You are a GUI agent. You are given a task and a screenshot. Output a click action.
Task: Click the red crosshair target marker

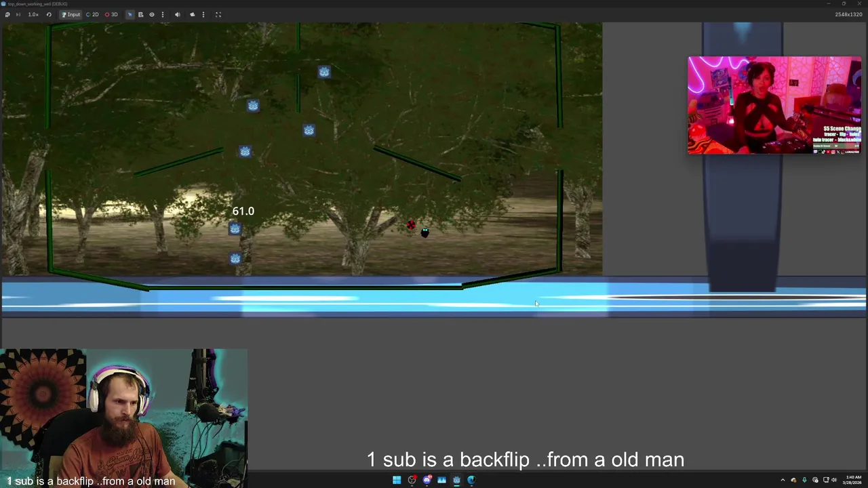(x=411, y=225)
